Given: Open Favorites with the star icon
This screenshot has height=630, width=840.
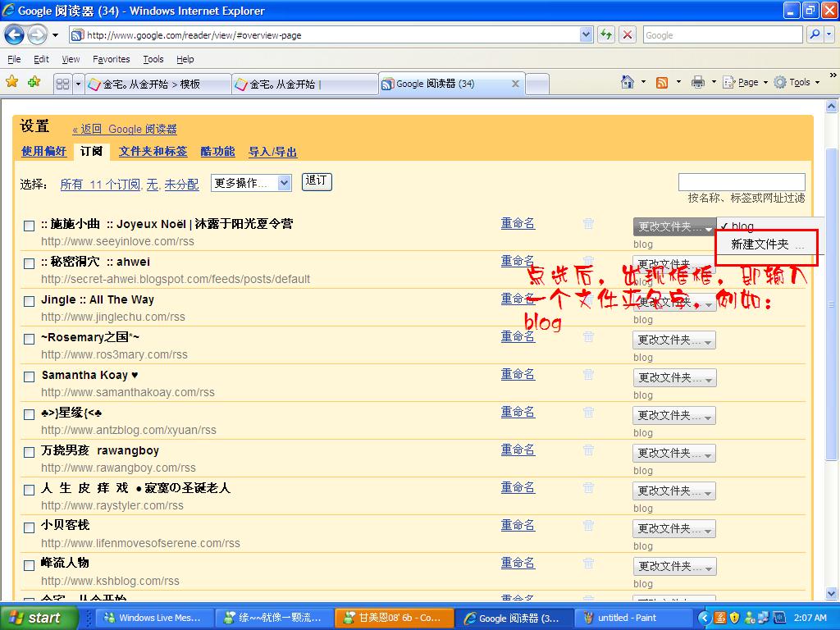Looking at the screenshot, I should click(x=14, y=82).
